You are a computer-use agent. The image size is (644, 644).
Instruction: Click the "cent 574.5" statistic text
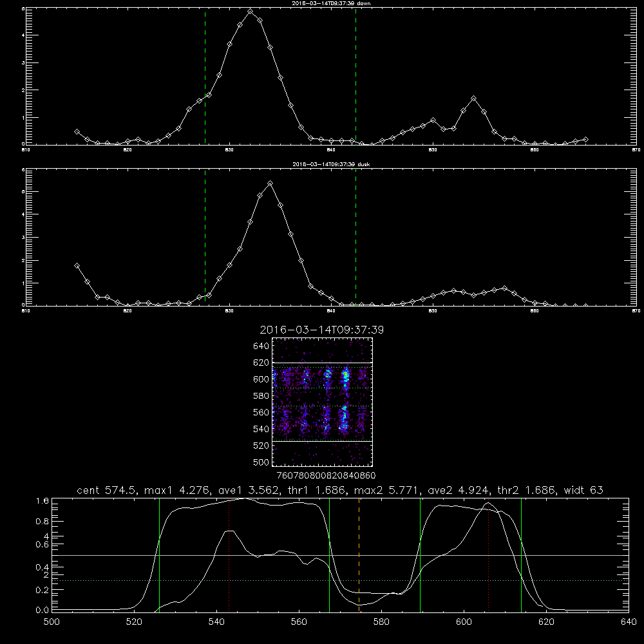point(108,490)
